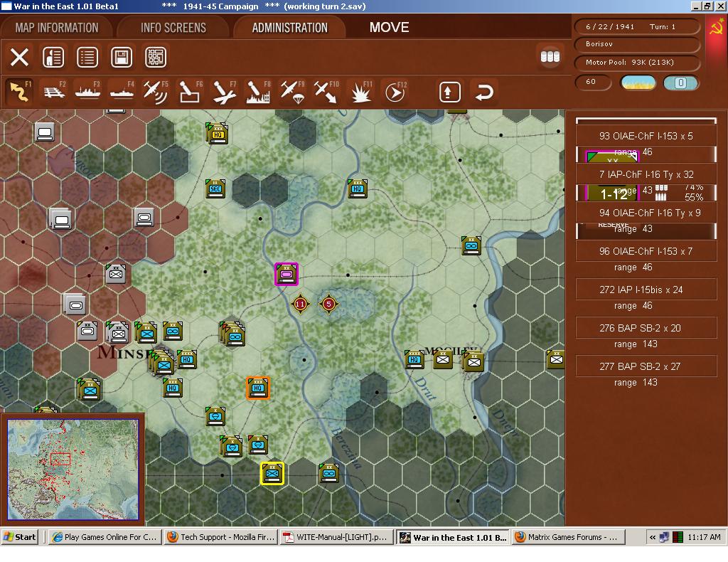Open the options list icon
728x562 pixels.
tap(87, 57)
